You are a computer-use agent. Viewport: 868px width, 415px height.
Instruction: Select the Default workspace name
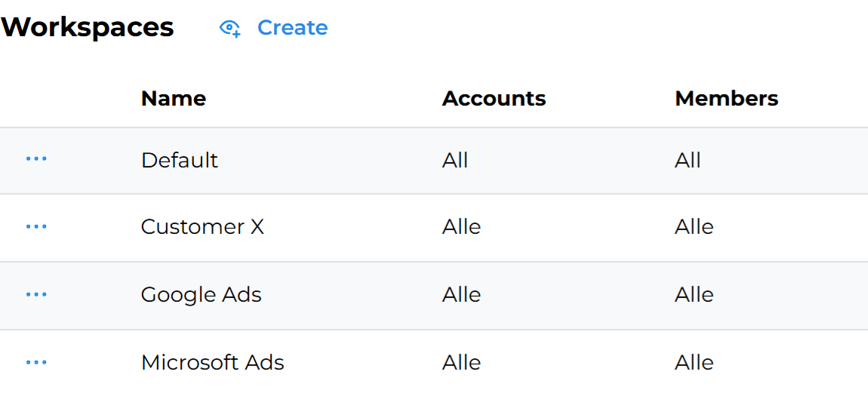(x=180, y=160)
